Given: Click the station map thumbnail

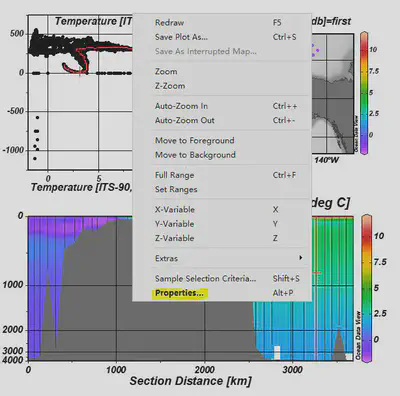Looking at the screenshot, I should coord(332,93).
